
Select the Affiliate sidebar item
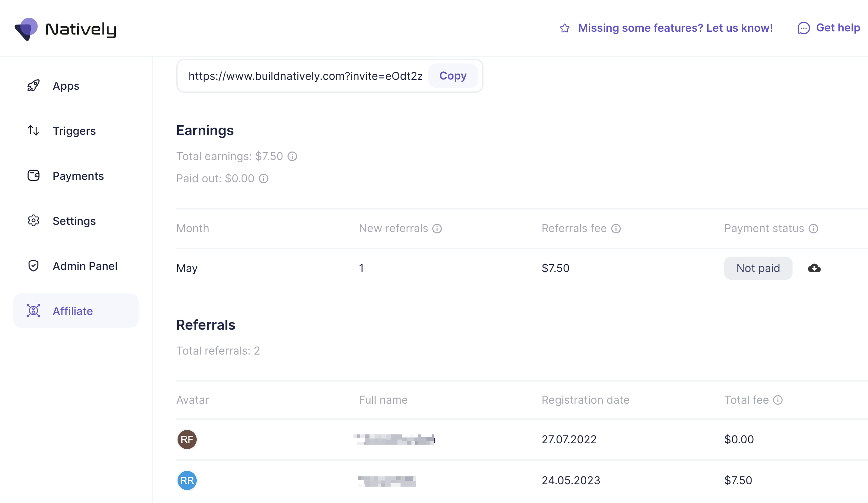click(72, 311)
